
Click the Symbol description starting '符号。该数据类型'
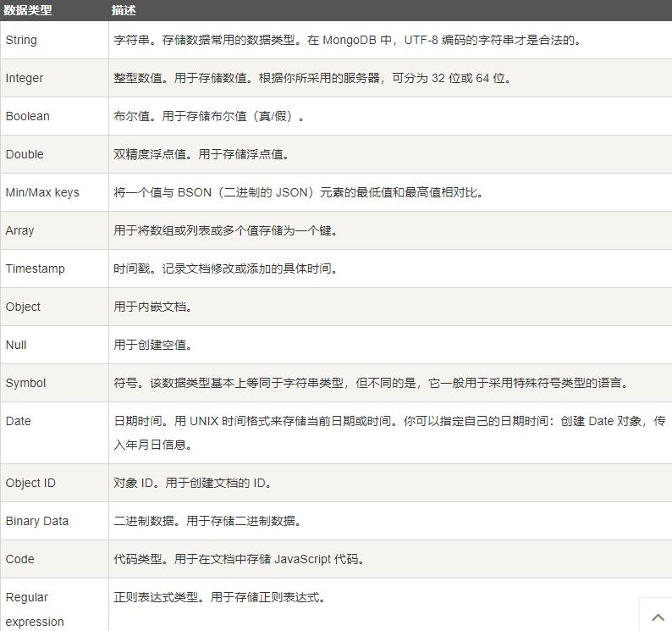coord(371,383)
